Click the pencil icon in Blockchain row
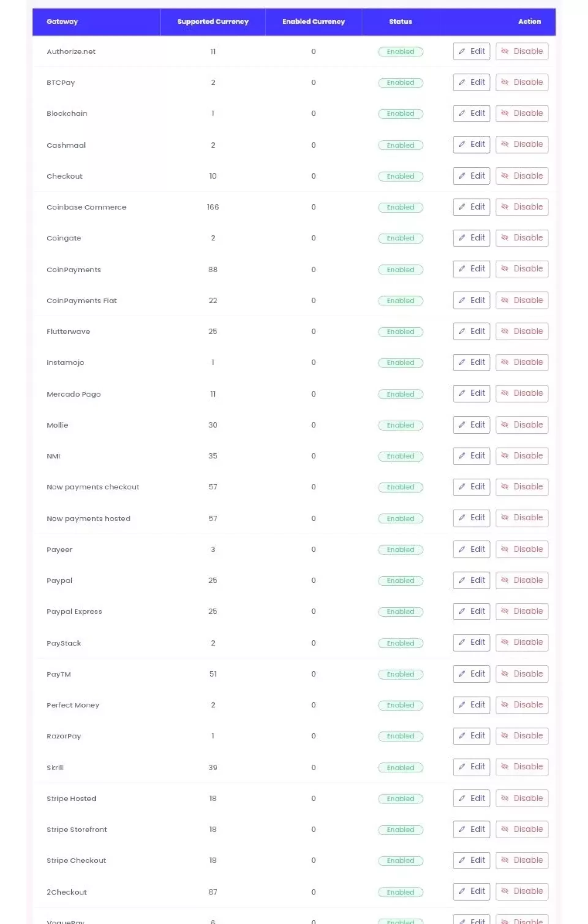The width and height of the screenshot is (588, 924). 462,113
